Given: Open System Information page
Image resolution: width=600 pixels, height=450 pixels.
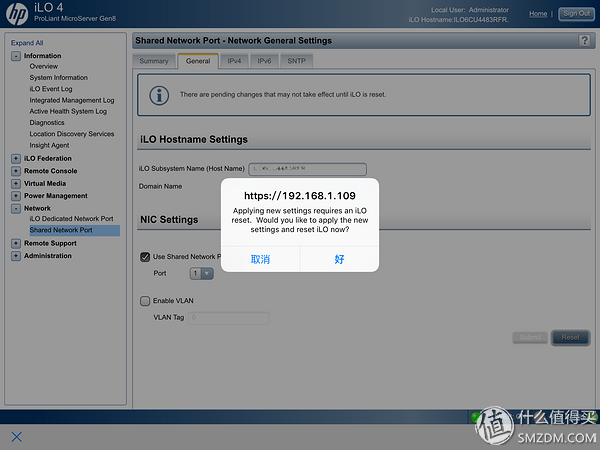Looking at the screenshot, I should tap(59, 78).
